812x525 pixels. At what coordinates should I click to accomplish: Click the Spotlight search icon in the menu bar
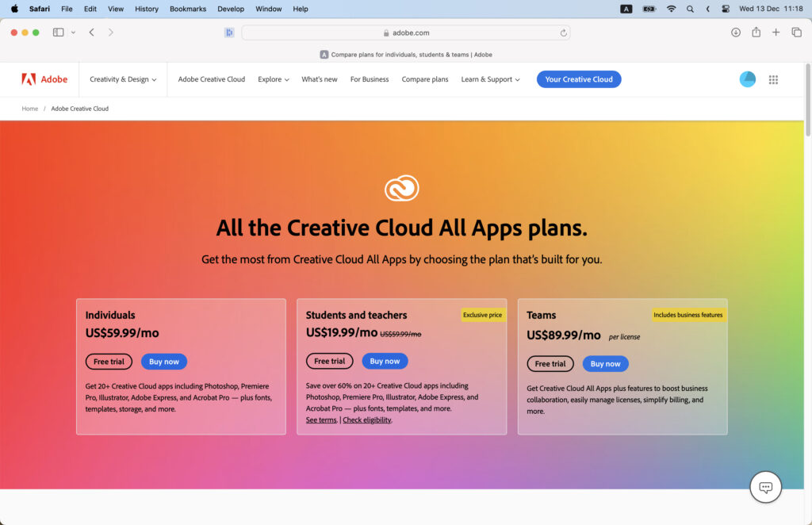(690, 9)
